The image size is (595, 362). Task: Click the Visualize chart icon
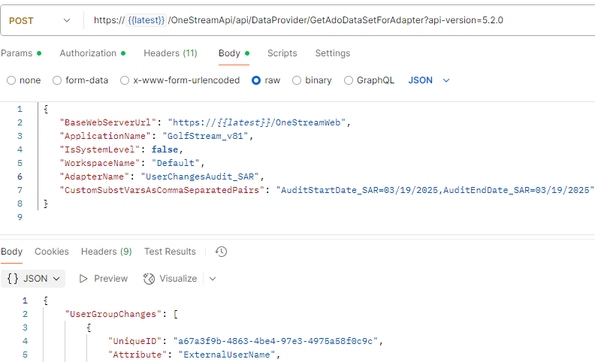point(149,279)
